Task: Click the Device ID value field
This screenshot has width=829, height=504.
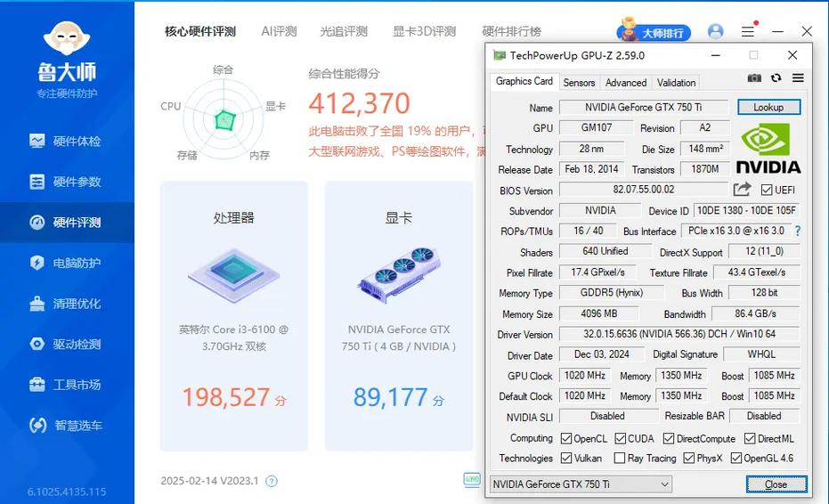Action: pyautogui.click(x=746, y=210)
